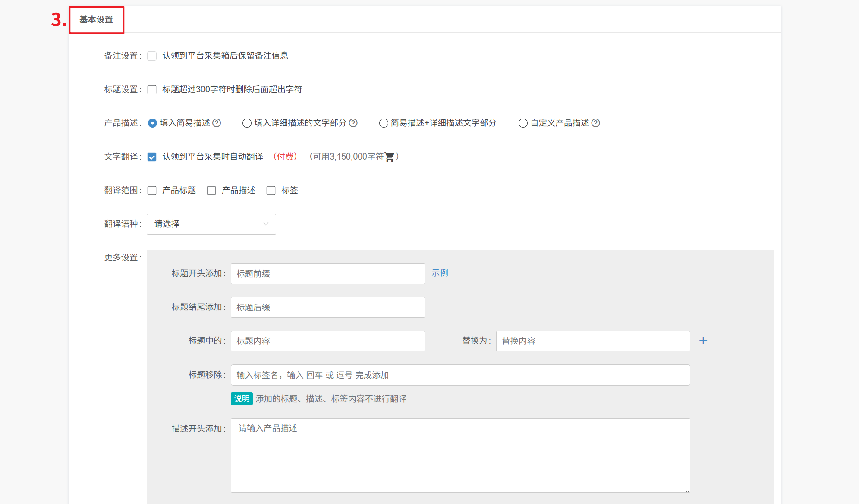Tick the 标签 translation scope checkbox
Image resolution: width=859 pixels, height=504 pixels.
[x=271, y=191]
